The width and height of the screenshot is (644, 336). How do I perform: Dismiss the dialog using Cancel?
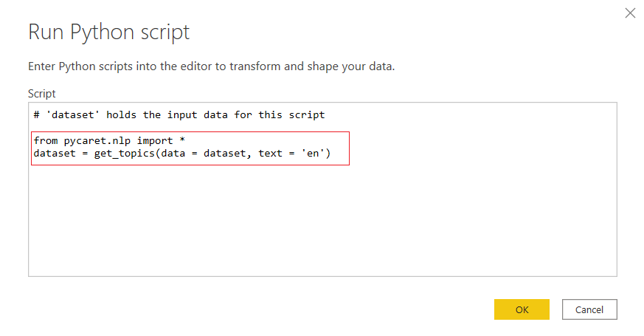[x=589, y=309]
